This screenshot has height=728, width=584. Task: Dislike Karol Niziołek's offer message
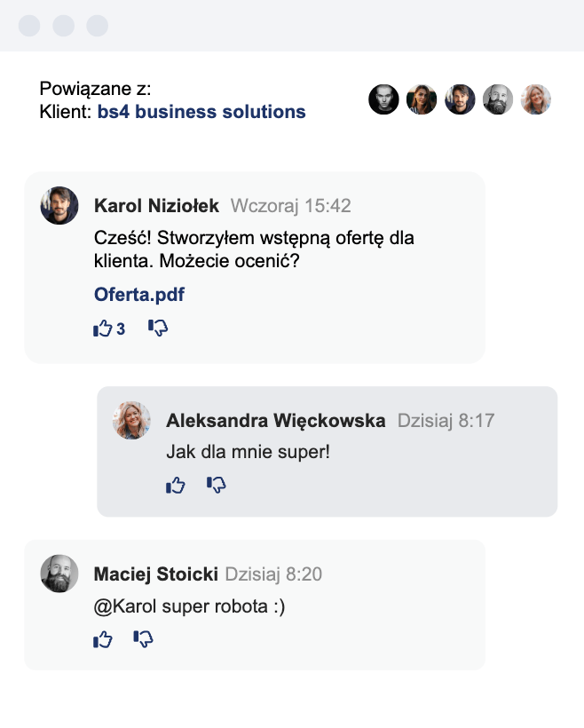158,328
